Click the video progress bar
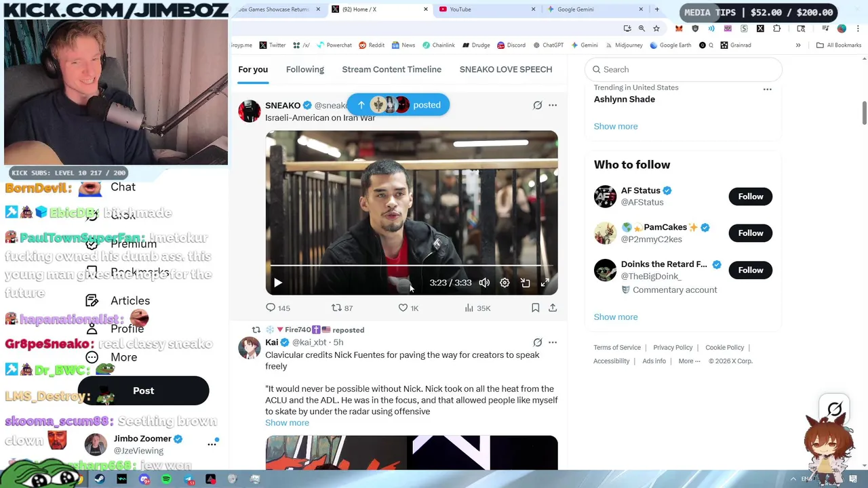Screen dimensions: 868x488 pyautogui.click(x=412, y=266)
